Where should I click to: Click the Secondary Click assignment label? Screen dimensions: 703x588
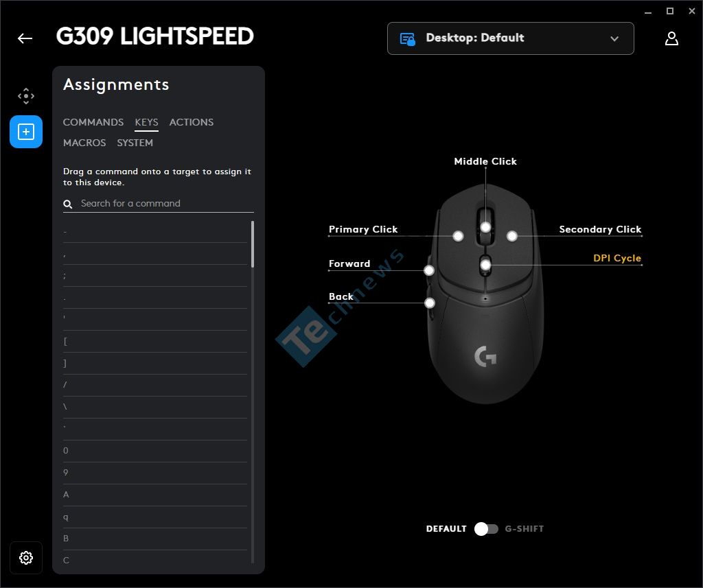pyautogui.click(x=600, y=229)
